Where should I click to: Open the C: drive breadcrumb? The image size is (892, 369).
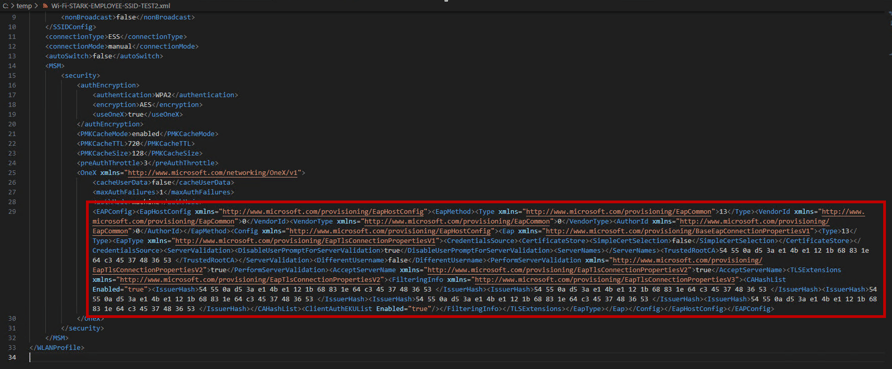[6, 7]
